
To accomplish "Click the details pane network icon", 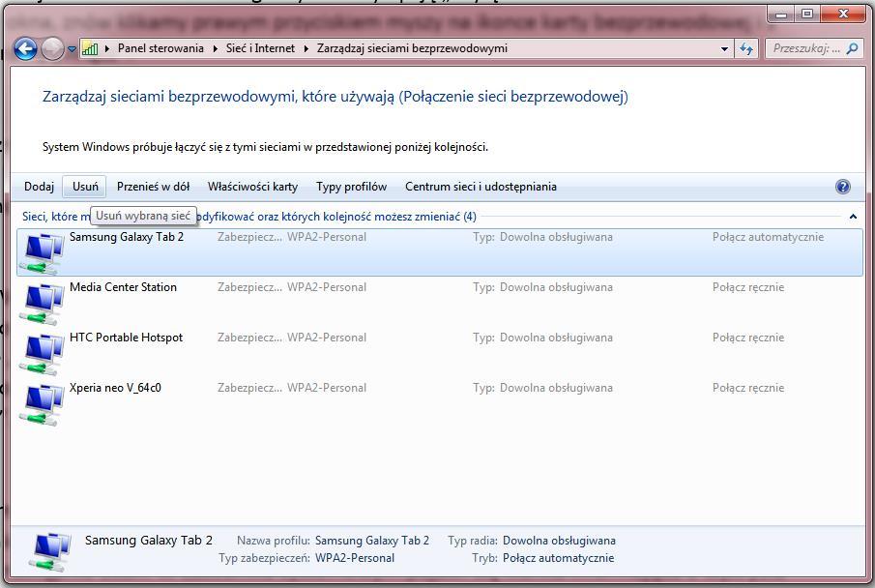I will [51, 551].
